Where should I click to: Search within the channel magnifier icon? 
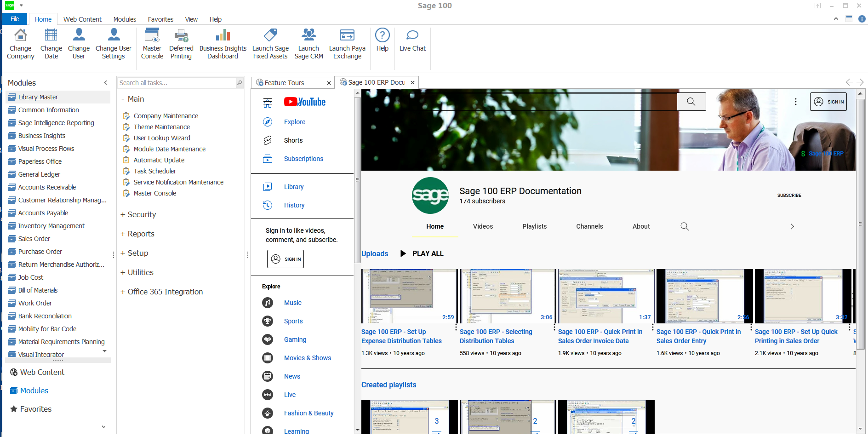(685, 226)
